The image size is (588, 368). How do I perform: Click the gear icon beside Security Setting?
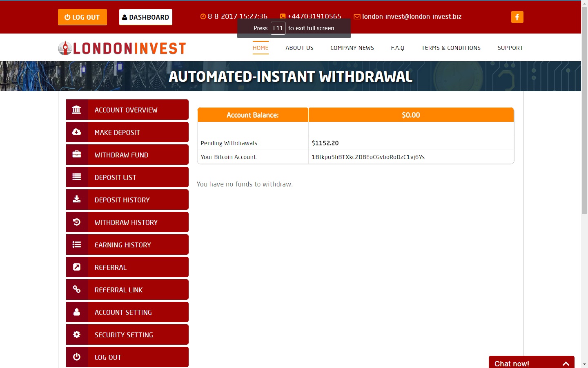tap(76, 334)
